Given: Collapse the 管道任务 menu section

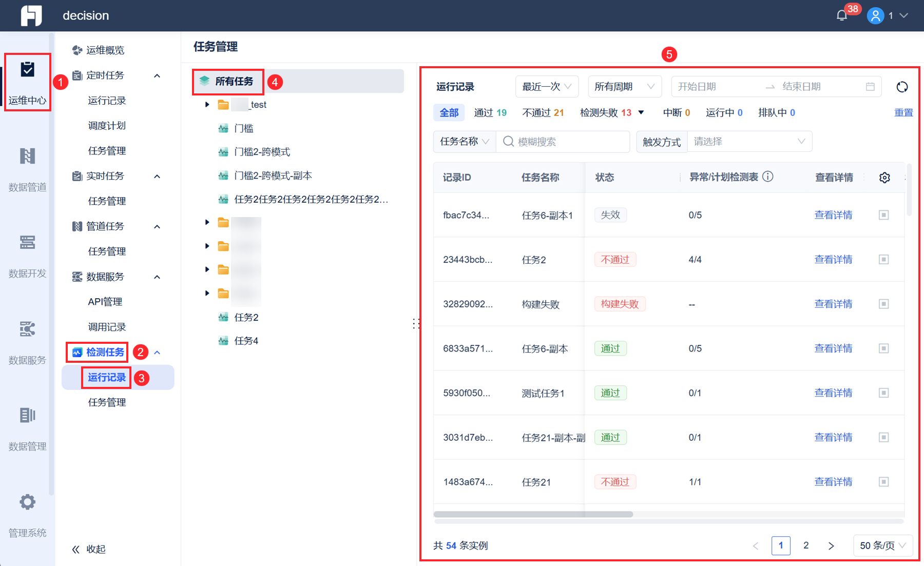Looking at the screenshot, I should 157,227.
